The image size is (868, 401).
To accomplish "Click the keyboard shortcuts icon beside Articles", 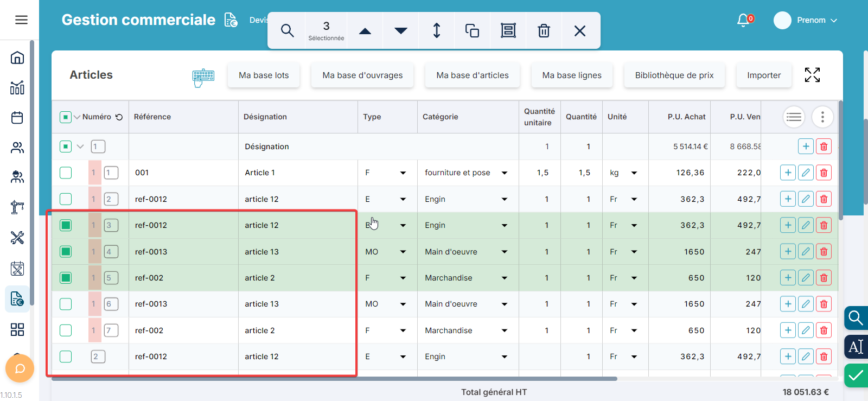I will tap(203, 77).
